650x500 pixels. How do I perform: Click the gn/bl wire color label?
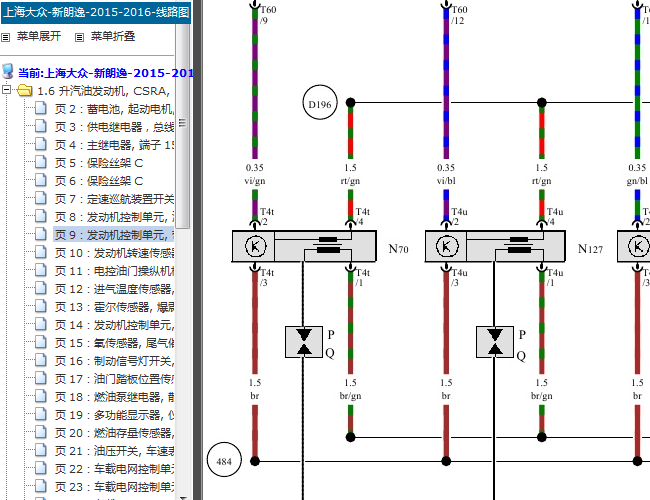(x=637, y=181)
